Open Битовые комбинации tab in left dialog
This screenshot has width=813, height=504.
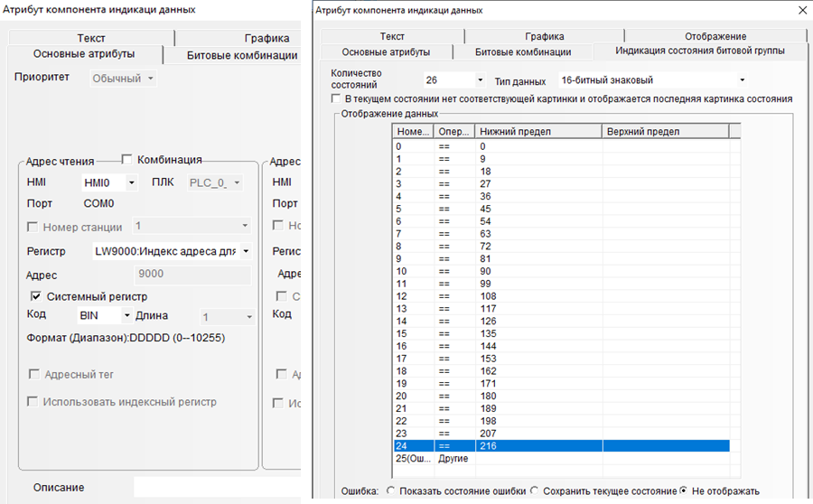point(241,55)
